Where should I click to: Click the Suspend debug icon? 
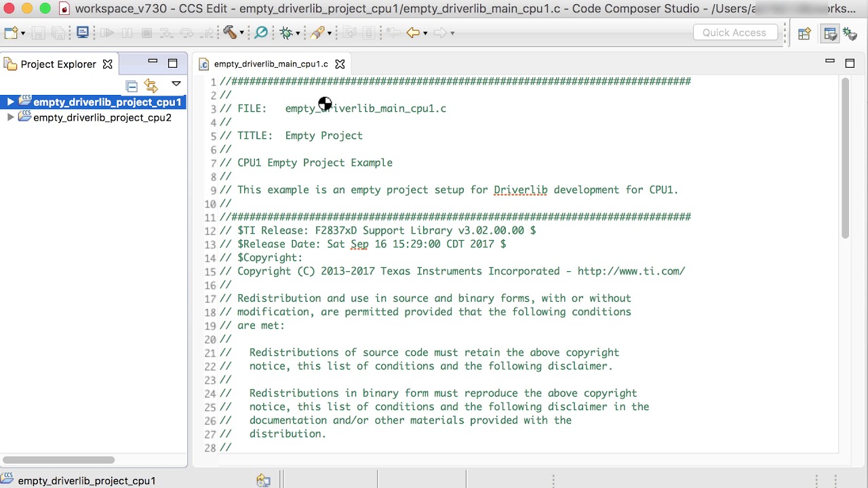coord(127,33)
